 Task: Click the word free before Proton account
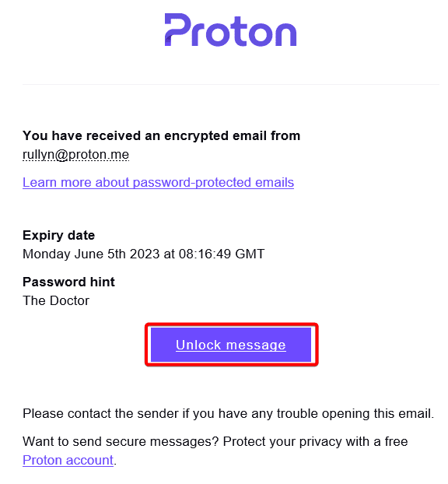tap(396, 441)
